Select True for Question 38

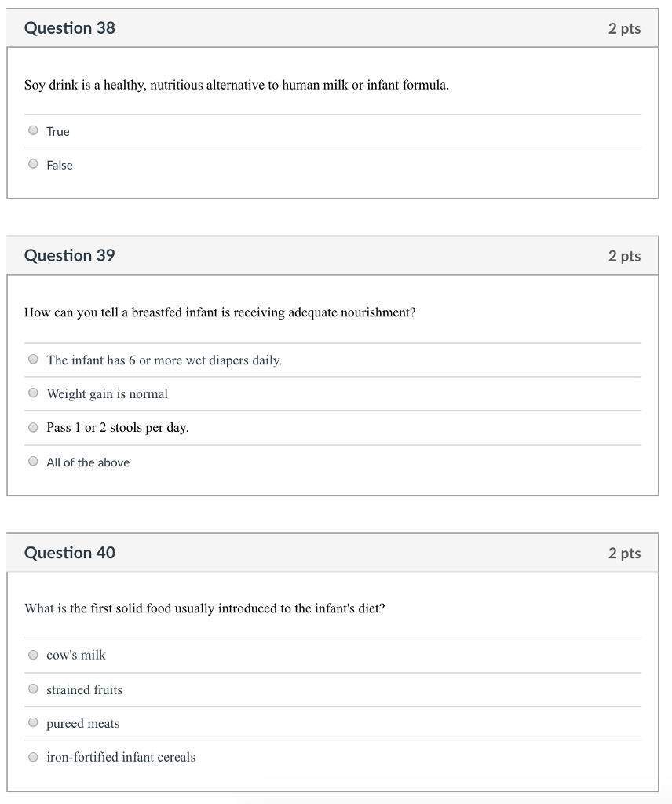[33, 130]
